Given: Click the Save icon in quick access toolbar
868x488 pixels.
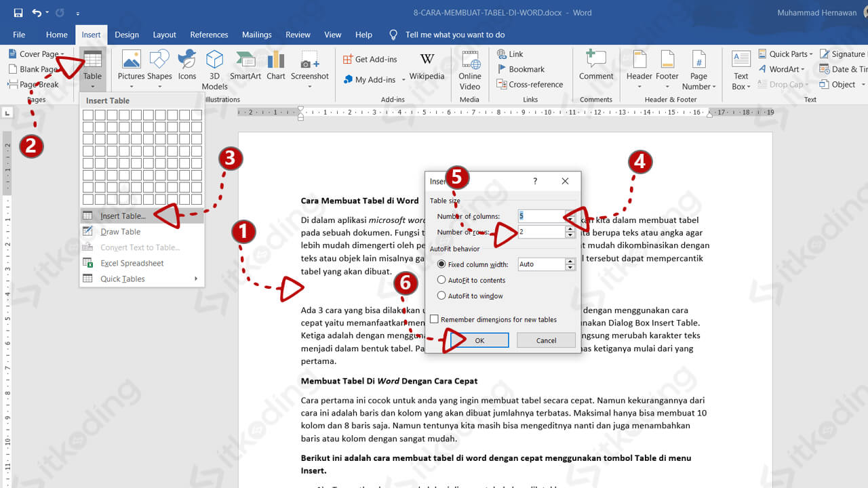Looking at the screenshot, I should click(x=18, y=13).
